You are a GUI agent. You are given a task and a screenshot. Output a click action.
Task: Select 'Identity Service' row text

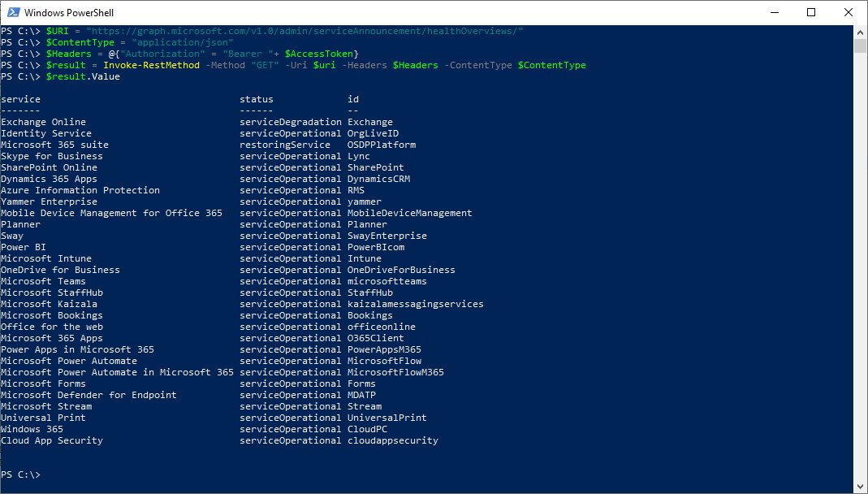(46, 133)
